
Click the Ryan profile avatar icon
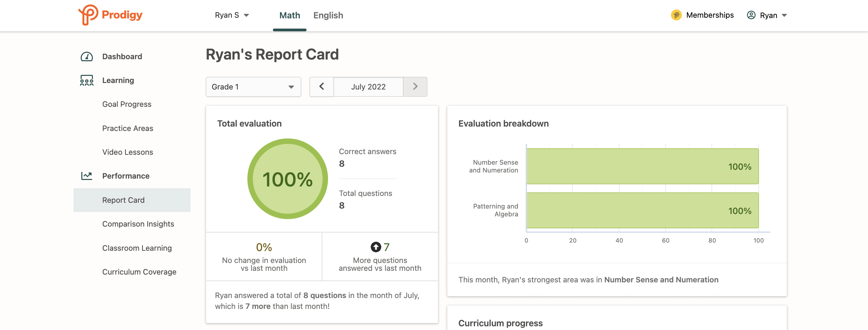click(x=751, y=15)
